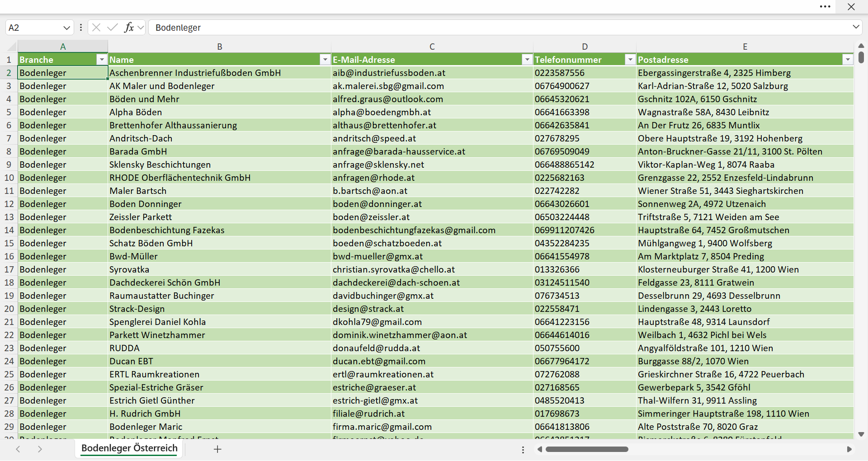This screenshot has height=461, width=868.
Task: Open the Insert Function fx dialog
Action: click(129, 28)
